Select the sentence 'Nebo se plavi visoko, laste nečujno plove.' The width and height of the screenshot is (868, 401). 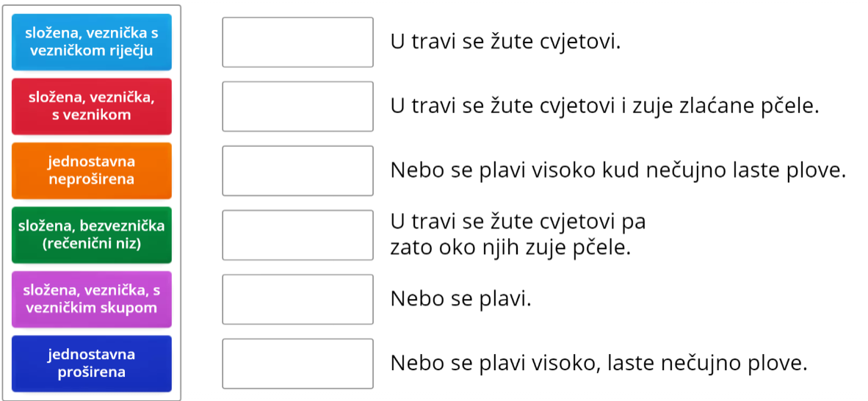(598, 364)
